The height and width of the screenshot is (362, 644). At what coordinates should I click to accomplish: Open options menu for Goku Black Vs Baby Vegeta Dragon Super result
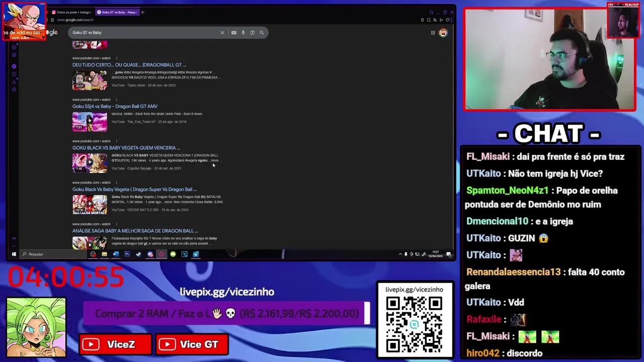(x=116, y=183)
